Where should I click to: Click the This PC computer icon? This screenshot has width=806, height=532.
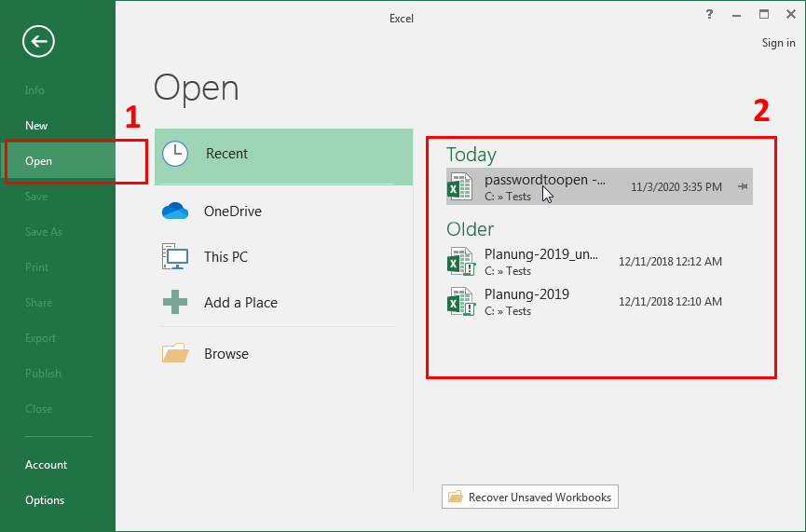(x=175, y=256)
